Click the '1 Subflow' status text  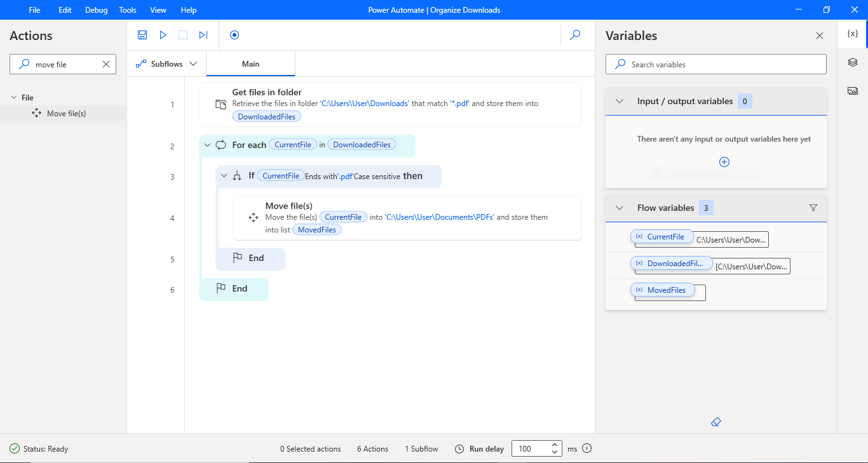click(421, 449)
